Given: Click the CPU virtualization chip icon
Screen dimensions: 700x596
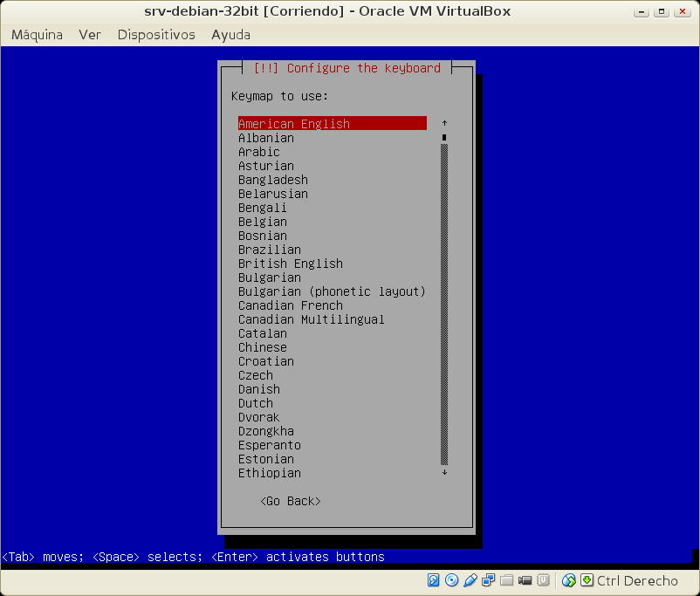Looking at the screenshot, I should 543,580.
